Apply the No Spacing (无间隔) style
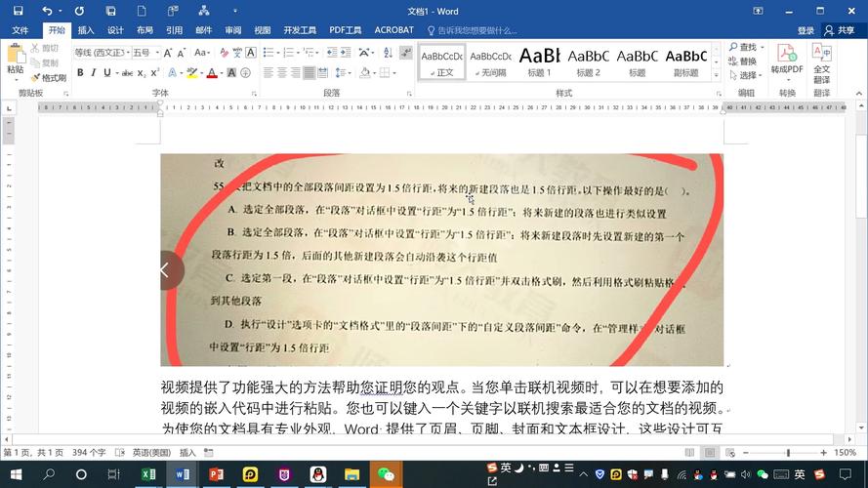 point(490,61)
